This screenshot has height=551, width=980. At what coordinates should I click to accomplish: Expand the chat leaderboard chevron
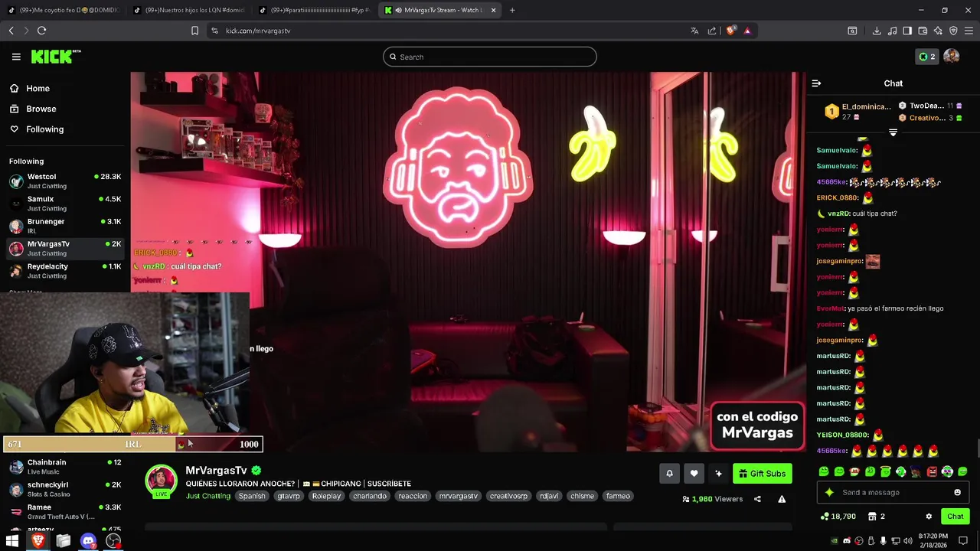(x=893, y=132)
